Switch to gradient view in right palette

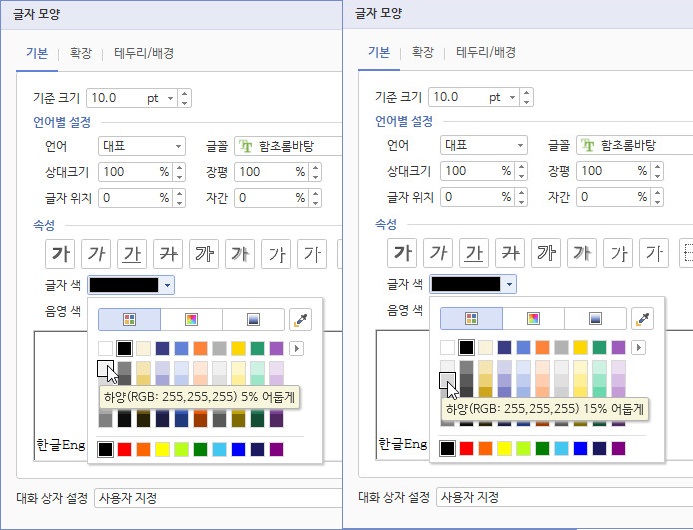point(595,319)
